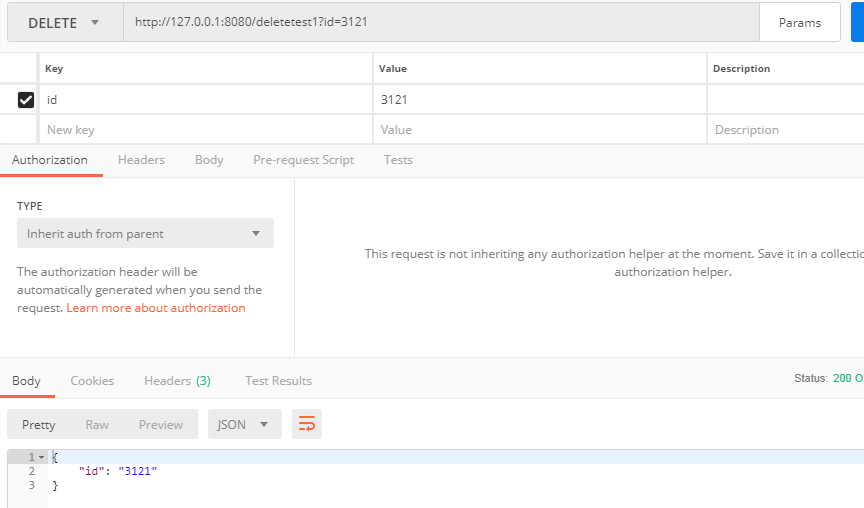
Task: Click the request URL input field
Action: [x=441, y=22]
